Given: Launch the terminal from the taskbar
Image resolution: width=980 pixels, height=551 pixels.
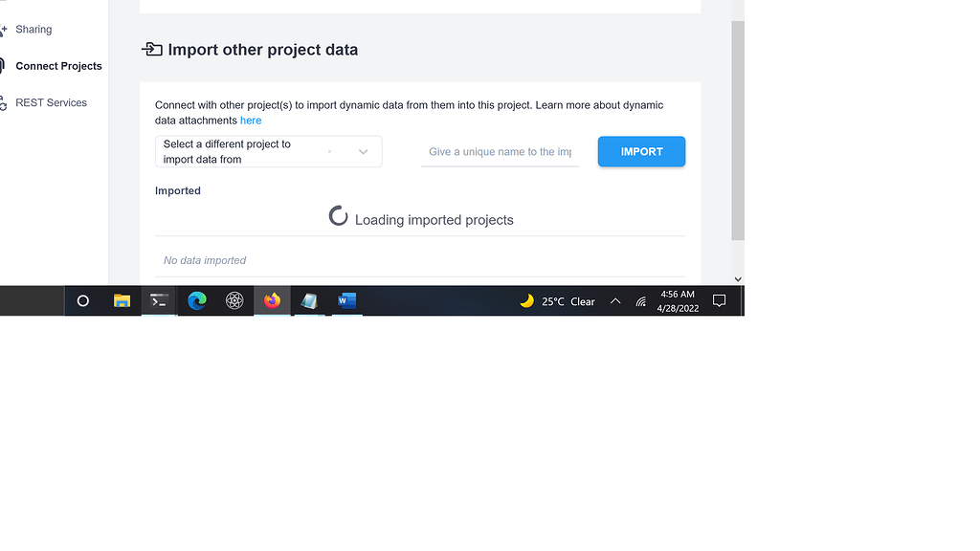Looking at the screenshot, I should [x=159, y=300].
